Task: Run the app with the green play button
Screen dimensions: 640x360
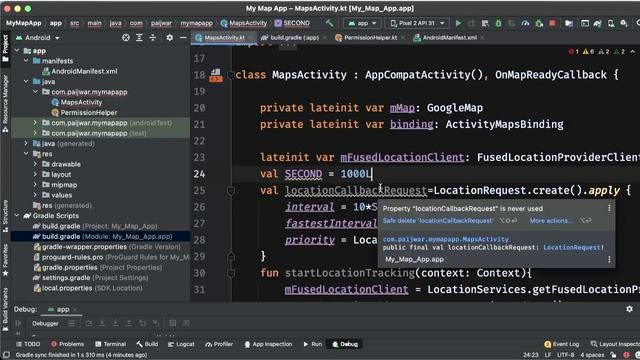Action: 458,23
